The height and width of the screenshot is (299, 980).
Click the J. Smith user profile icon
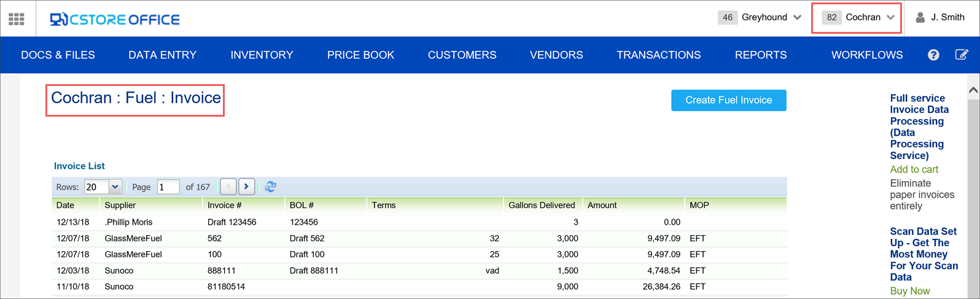920,17
